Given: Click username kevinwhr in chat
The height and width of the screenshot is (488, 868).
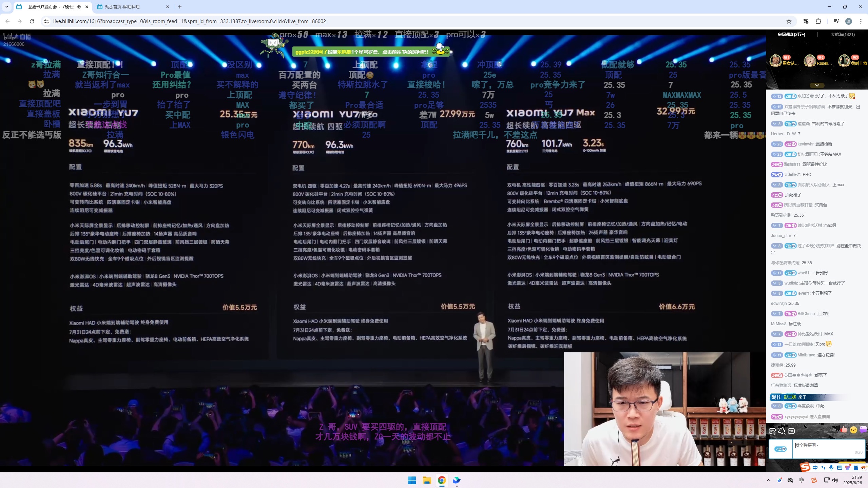Looking at the screenshot, I should click(x=805, y=144).
